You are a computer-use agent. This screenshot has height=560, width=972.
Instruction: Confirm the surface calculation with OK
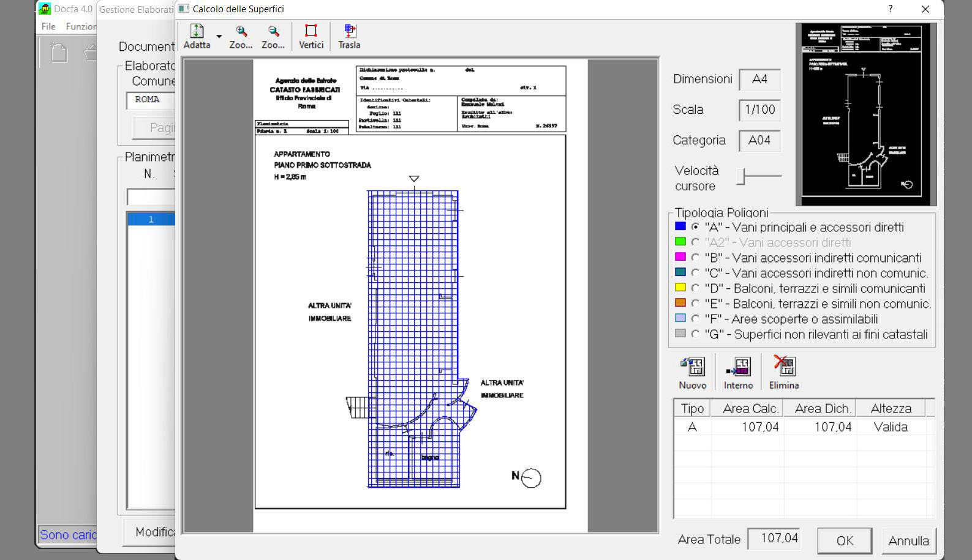[x=845, y=540]
